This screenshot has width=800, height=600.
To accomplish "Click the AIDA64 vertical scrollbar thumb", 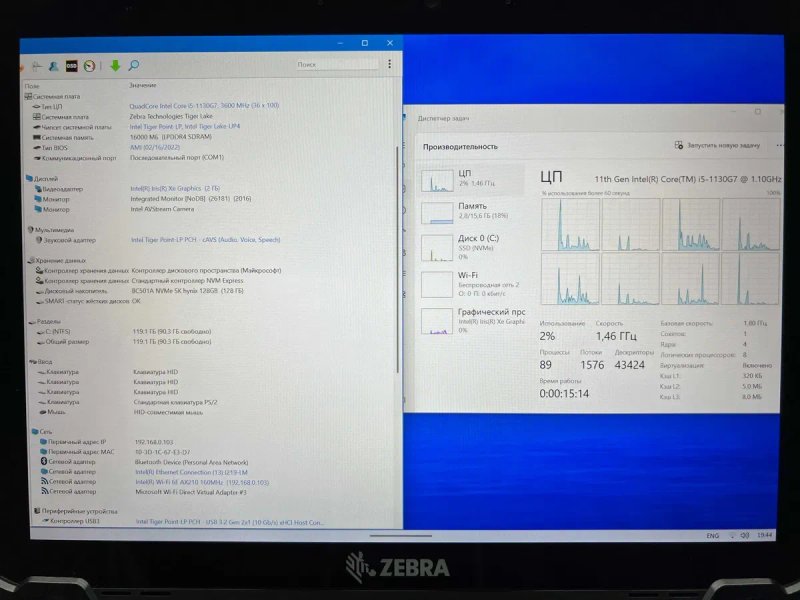I will pyautogui.click(x=397, y=259).
